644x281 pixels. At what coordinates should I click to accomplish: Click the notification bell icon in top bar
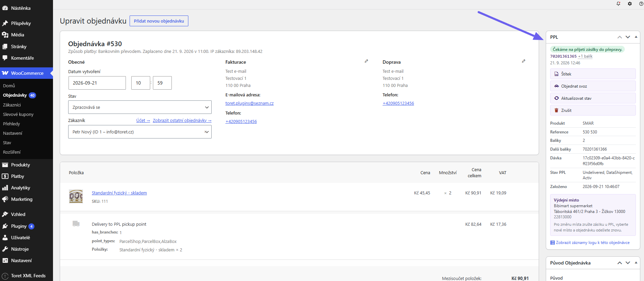click(618, 4)
